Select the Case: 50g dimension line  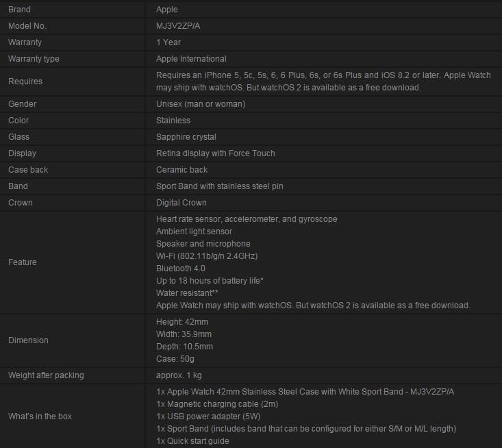(x=175, y=359)
